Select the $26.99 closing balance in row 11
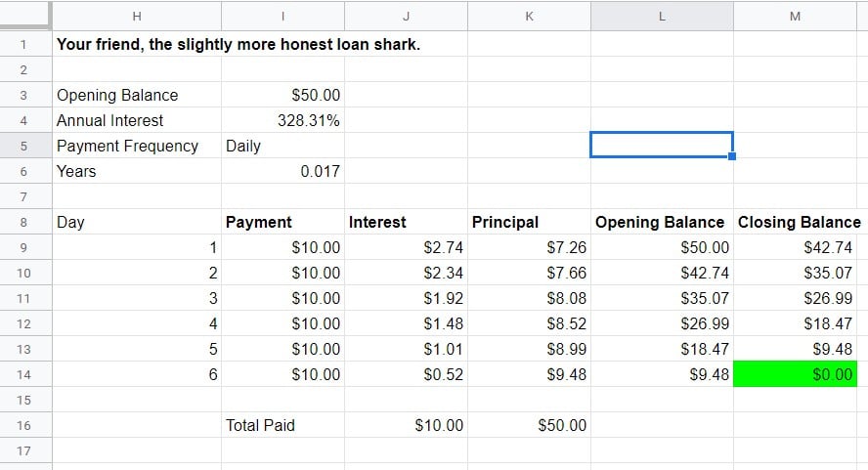868x470 pixels. tap(795, 299)
